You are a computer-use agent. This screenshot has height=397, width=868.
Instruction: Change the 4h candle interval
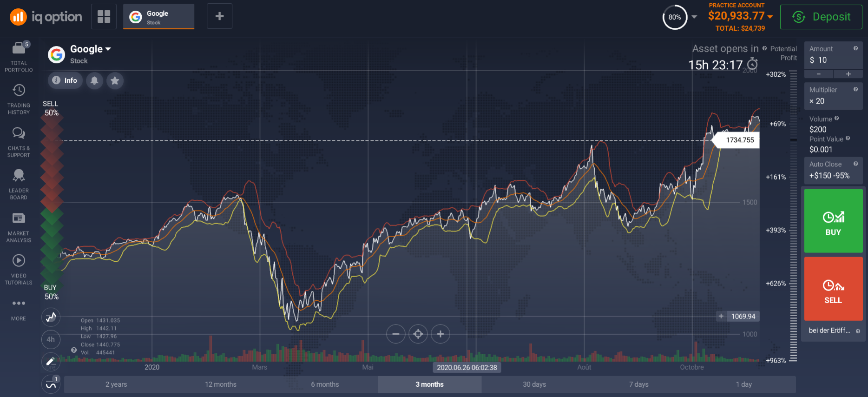(51, 339)
